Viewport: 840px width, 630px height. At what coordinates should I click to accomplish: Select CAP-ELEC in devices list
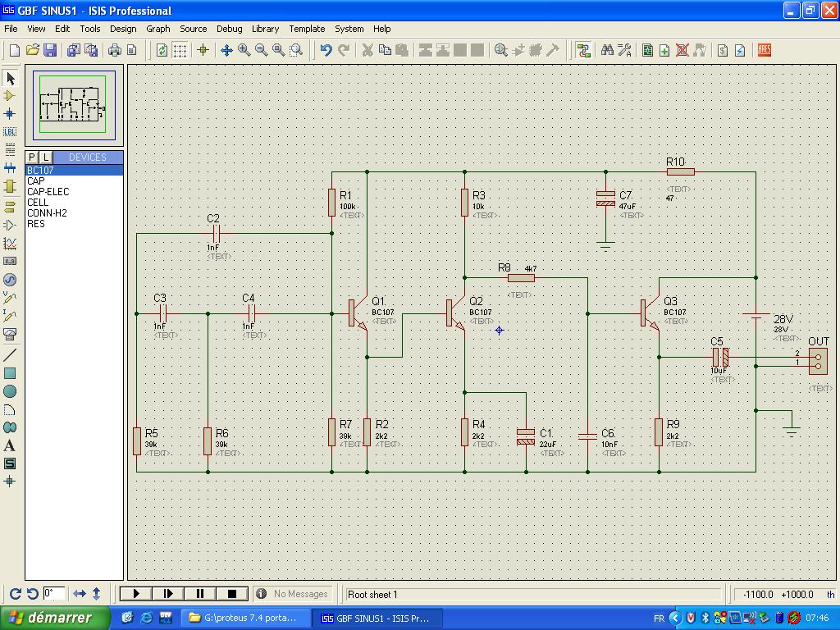pos(48,192)
